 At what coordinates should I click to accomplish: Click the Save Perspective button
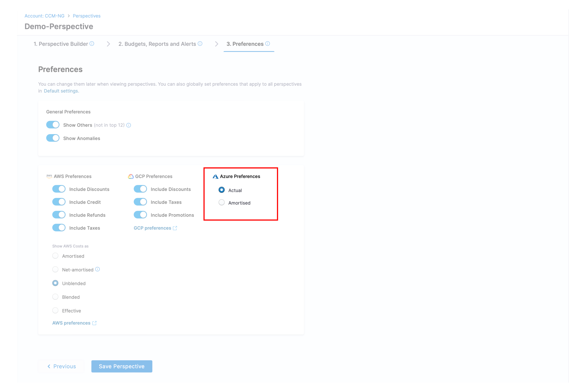(x=121, y=366)
